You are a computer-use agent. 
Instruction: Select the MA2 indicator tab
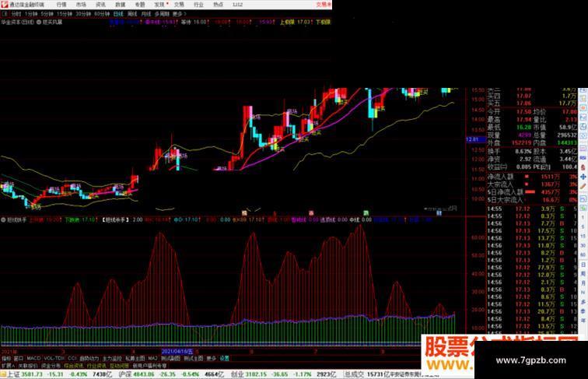(152, 358)
